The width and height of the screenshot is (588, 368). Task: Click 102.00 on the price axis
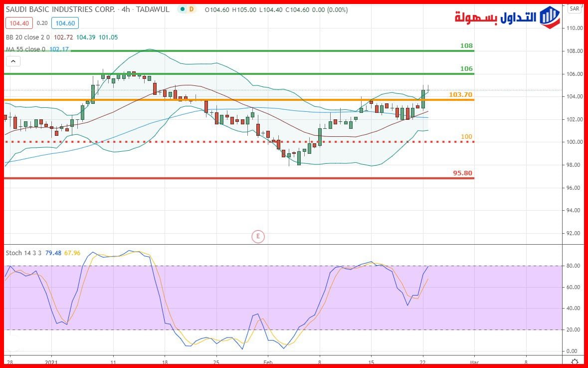click(x=575, y=119)
